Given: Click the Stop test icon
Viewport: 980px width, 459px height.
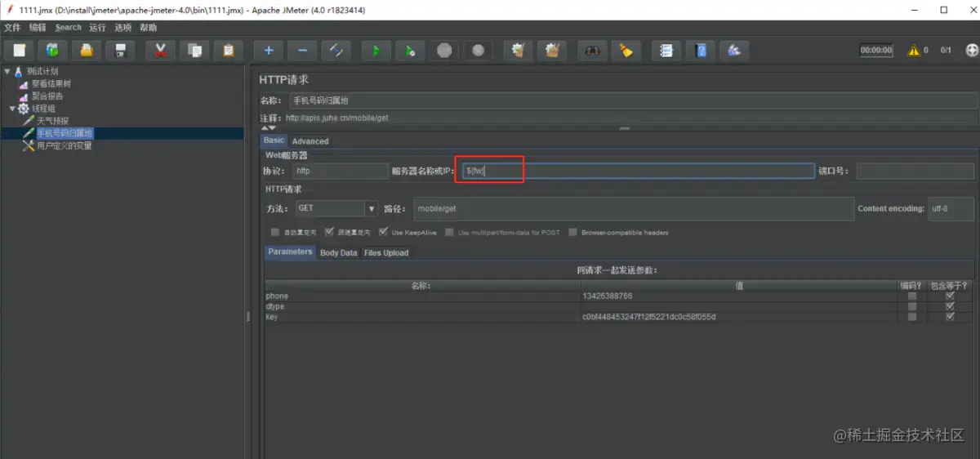Looking at the screenshot, I should (x=444, y=51).
